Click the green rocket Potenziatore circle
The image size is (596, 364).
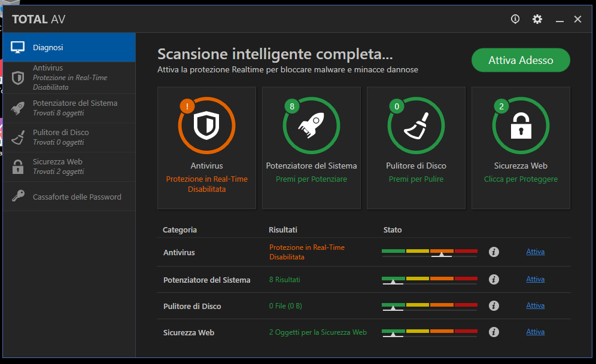(x=311, y=126)
